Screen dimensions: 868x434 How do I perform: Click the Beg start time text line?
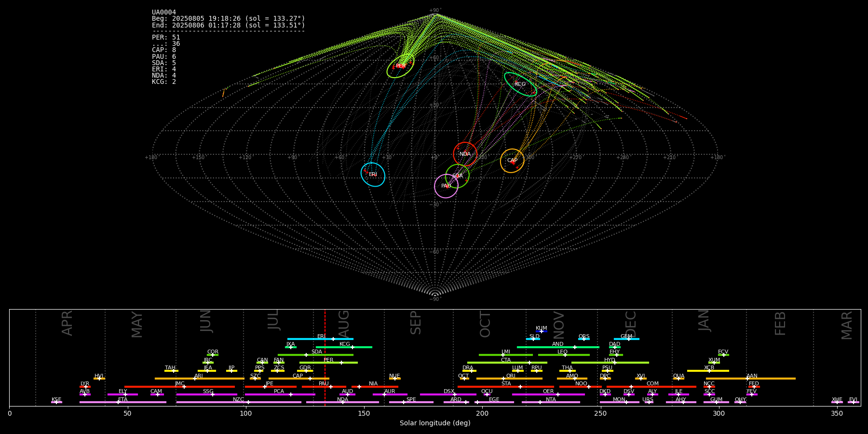click(229, 19)
